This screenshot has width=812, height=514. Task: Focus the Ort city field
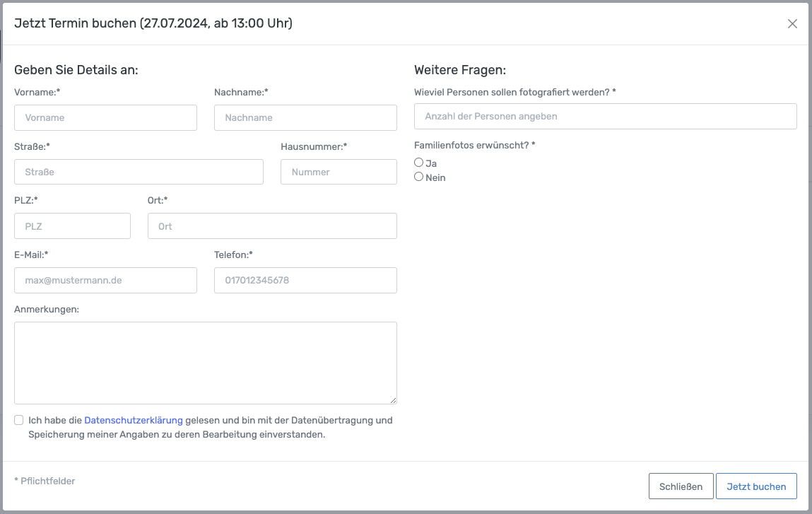pos(272,226)
